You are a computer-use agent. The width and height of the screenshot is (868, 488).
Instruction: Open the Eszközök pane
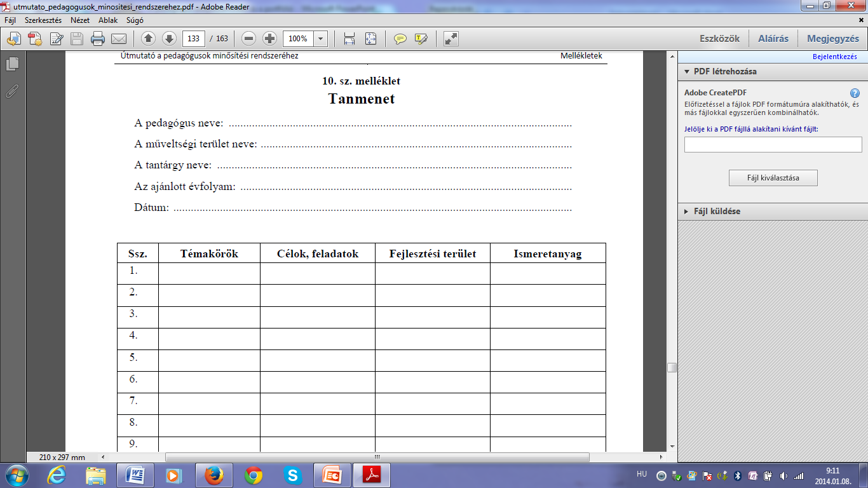[x=719, y=39]
